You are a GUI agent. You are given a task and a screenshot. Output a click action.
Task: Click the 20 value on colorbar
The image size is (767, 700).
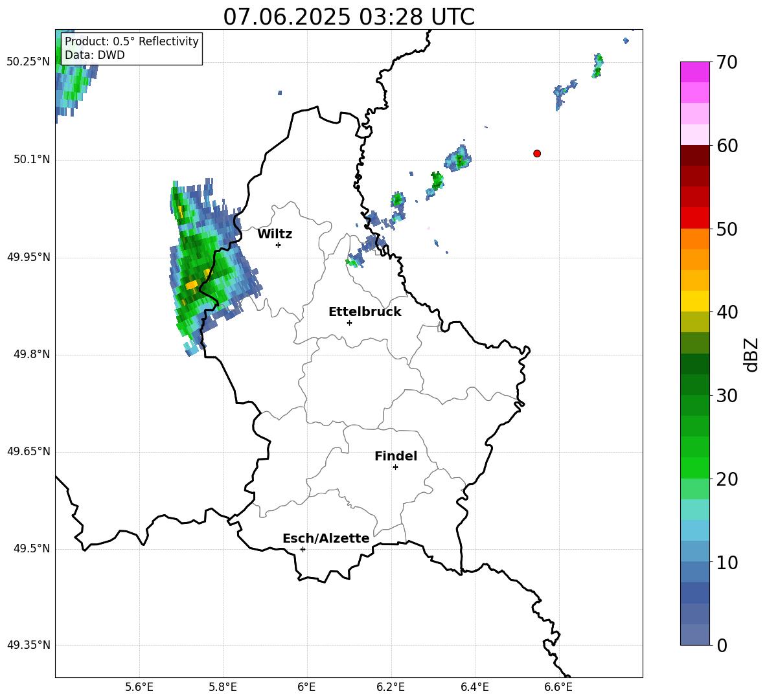click(x=727, y=479)
